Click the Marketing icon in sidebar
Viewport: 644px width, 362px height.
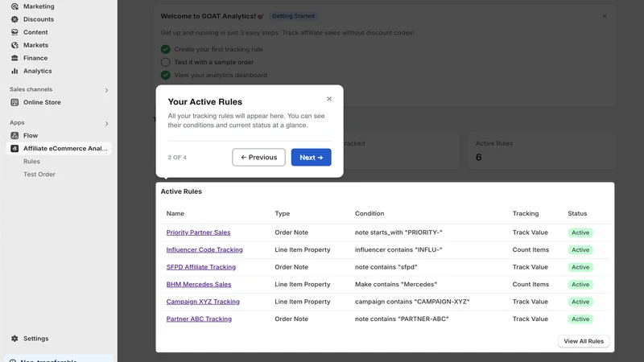pos(14,6)
